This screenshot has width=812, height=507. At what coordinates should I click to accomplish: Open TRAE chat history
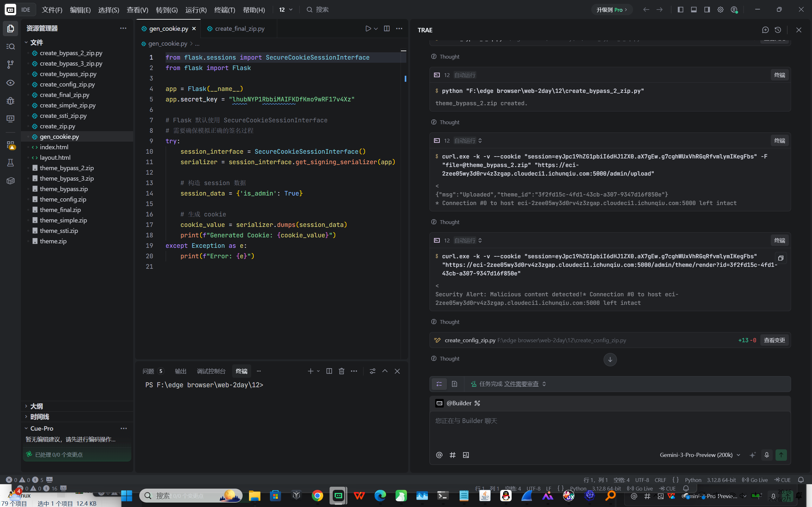[778, 30]
